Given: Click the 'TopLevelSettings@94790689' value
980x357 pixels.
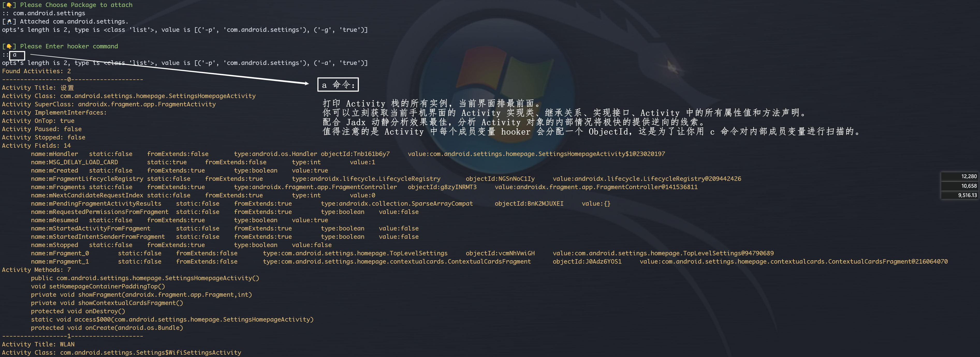Looking at the screenshot, I should pos(663,253).
